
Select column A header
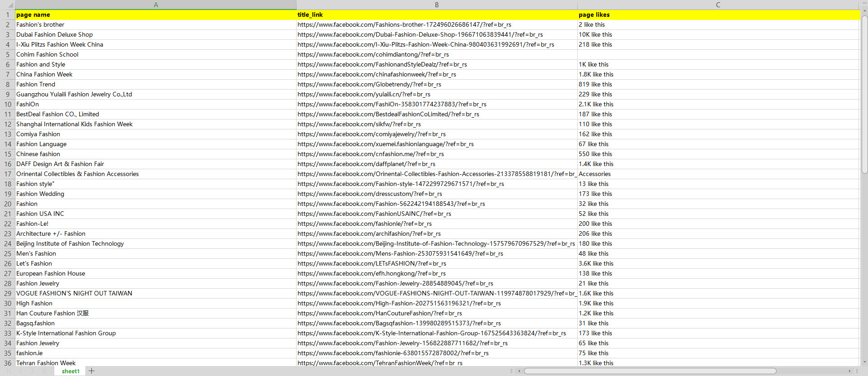click(156, 5)
